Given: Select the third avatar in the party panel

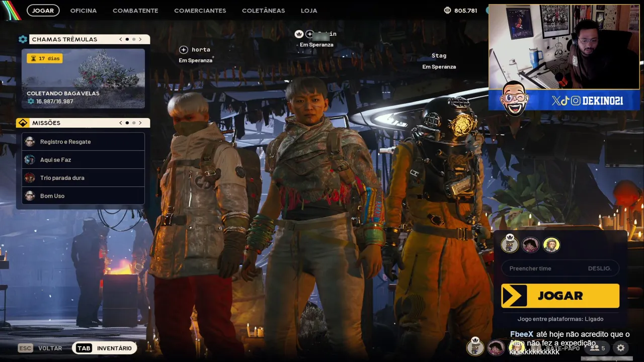Looking at the screenshot, I should [x=551, y=245].
